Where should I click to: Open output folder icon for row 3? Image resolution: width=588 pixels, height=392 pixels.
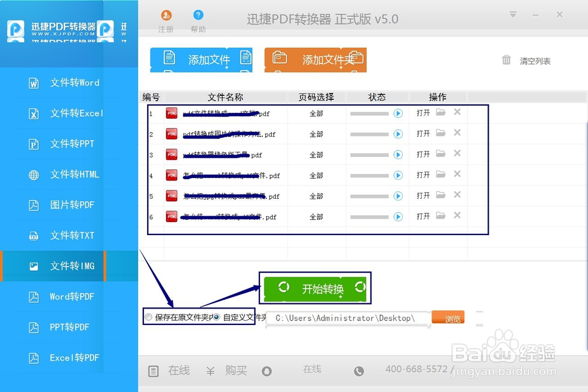tap(440, 153)
